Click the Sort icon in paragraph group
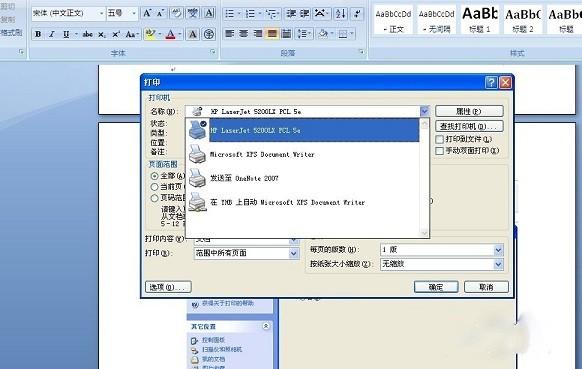Image resolution: width=582 pixels, height=369 pixels. tap(340, 14)
